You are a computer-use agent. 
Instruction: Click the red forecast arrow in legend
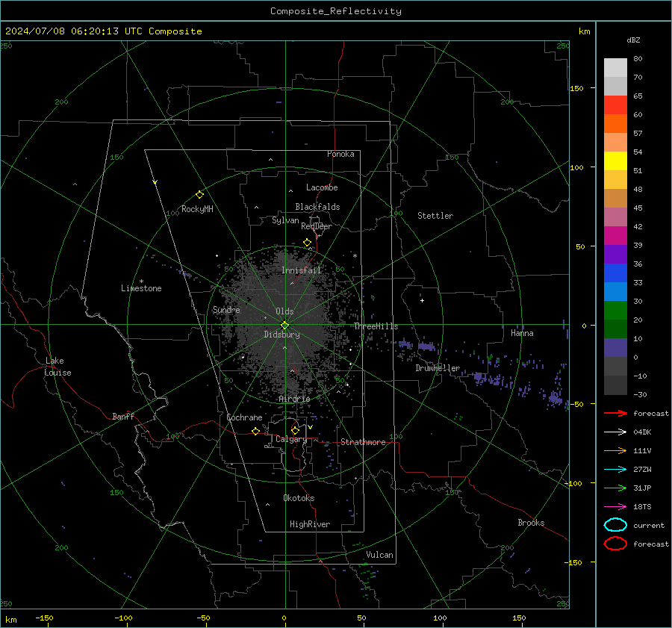tap(615, 413)
